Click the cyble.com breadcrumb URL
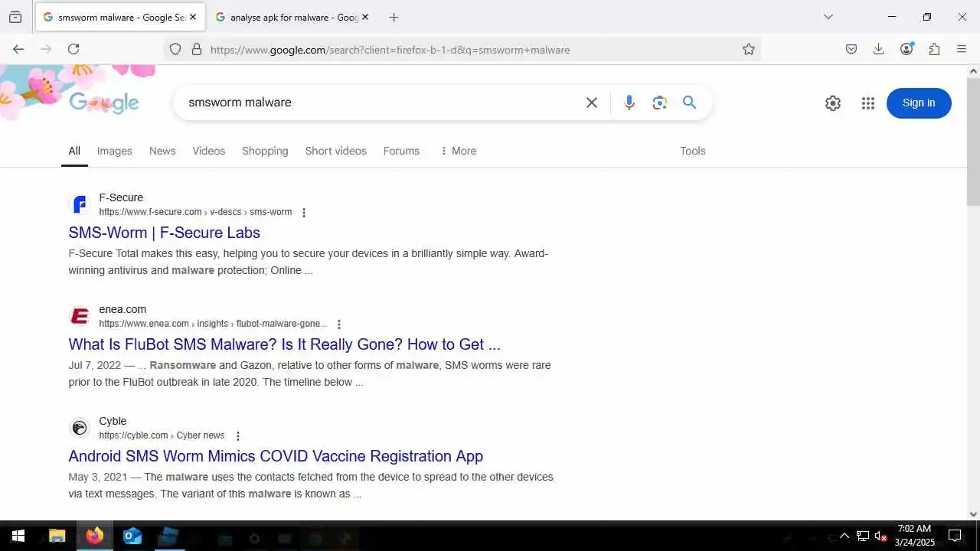Viewport: 980px width, 551px height. click(x=162, y=435)
